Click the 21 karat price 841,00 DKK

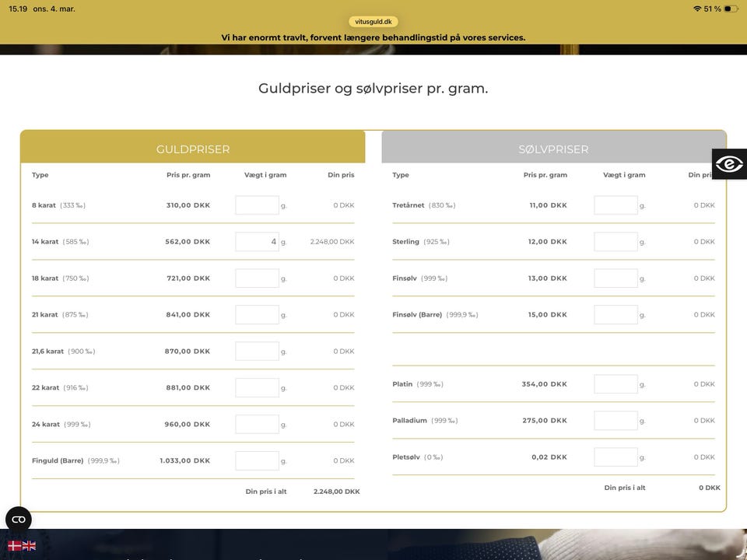pyautogui.click(x=188, y=315)
